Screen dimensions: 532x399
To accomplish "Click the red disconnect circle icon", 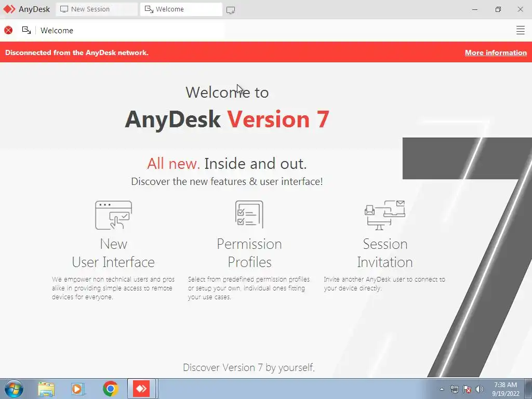I will [8, 30].
